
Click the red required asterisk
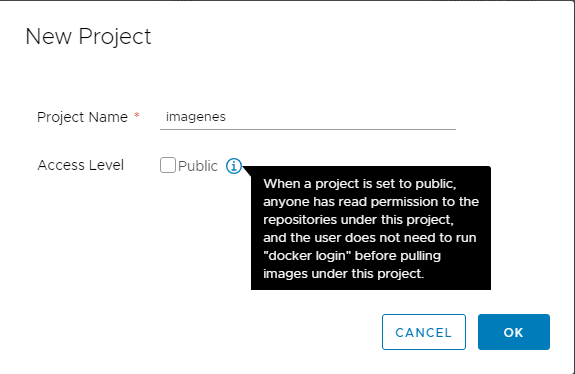click(x=137, y=115)
